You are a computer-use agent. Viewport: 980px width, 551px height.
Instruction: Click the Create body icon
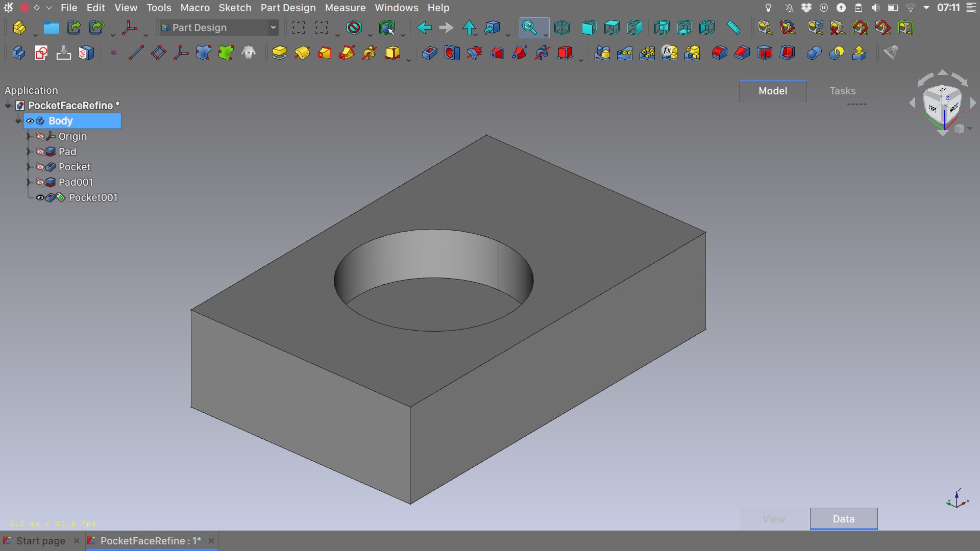[x=18, y=53]
